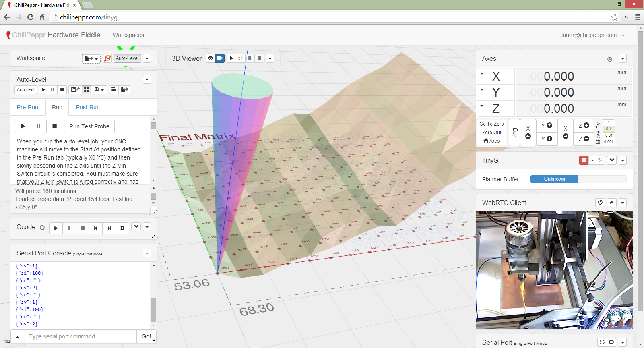Click the Zipwhip icon in Workspace bar
The width and height of the screenshot is (644, 348).
pos(107,58)
